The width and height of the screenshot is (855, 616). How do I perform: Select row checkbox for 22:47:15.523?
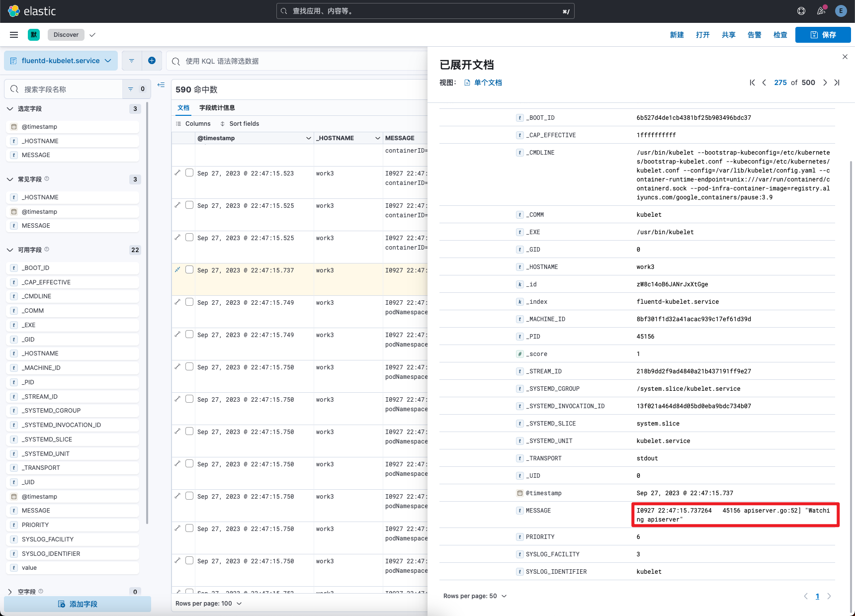[x=189, y=173]
